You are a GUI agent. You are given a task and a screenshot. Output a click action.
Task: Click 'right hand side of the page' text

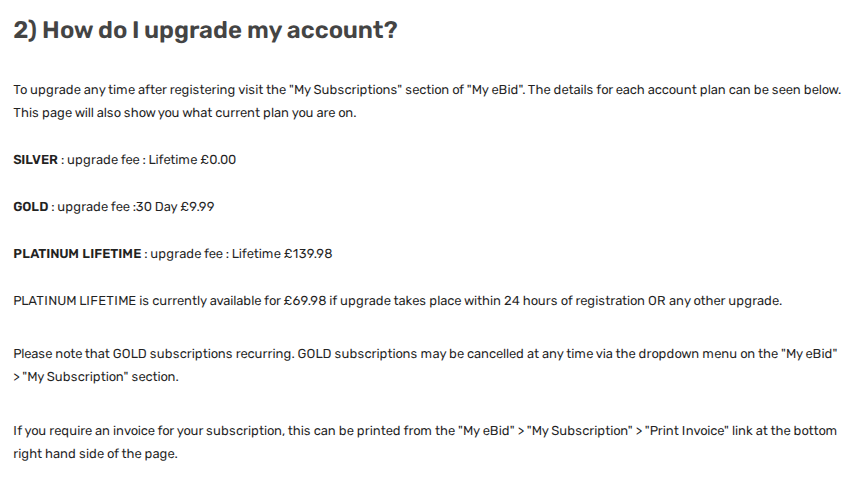pos(95,454)
